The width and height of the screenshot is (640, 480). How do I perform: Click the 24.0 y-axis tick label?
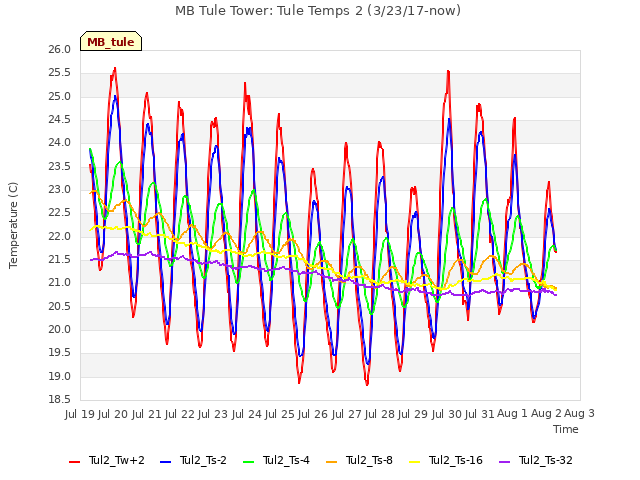click(60, 143)
